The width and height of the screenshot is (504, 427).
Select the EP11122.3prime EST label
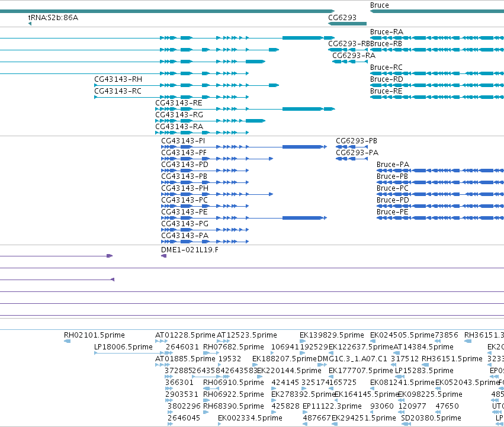tap(332, 406)
